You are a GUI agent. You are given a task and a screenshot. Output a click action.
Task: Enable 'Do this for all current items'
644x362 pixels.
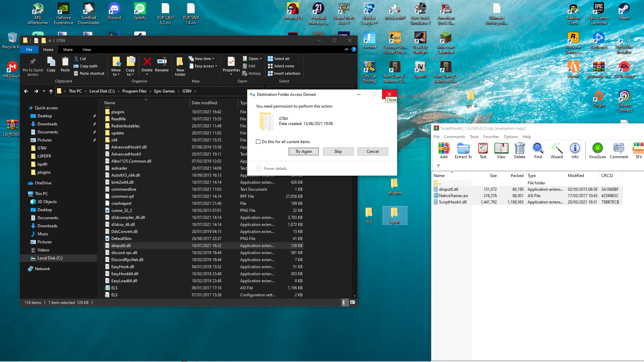click(258, 142)
